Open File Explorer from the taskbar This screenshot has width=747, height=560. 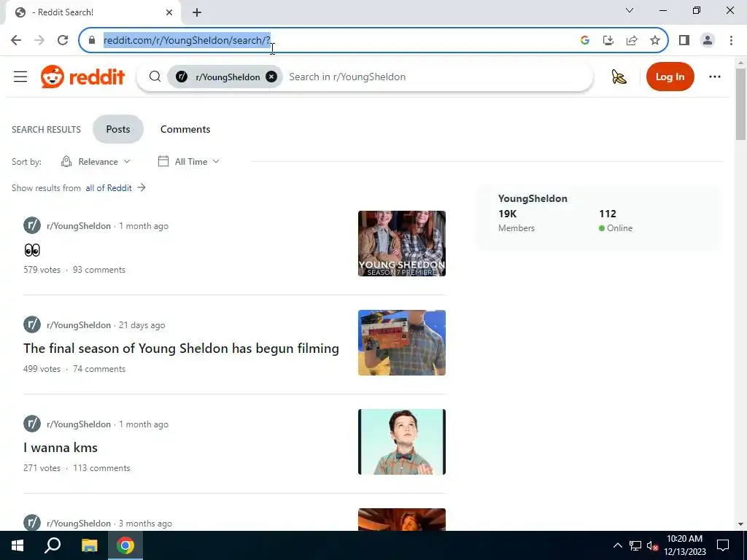click(89, 545)
